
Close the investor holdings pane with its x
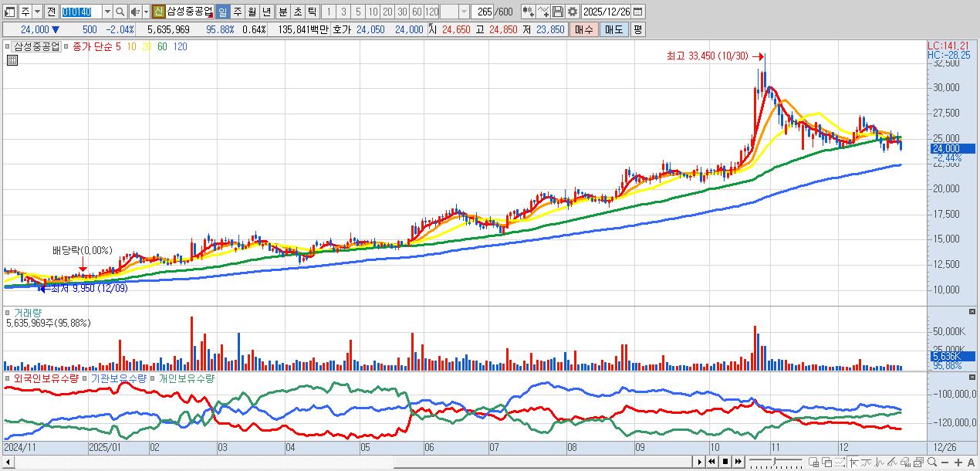click(x=972, y=377)
